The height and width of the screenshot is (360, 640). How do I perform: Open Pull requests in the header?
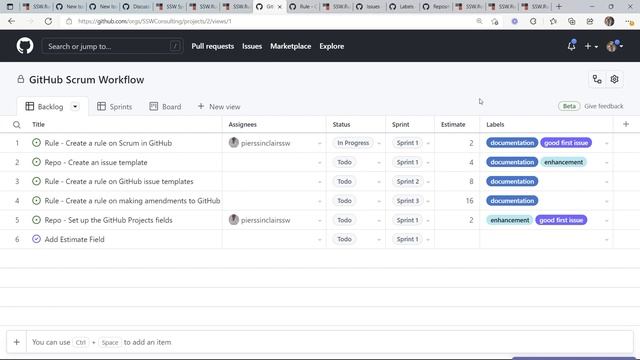tap(213, 46)
